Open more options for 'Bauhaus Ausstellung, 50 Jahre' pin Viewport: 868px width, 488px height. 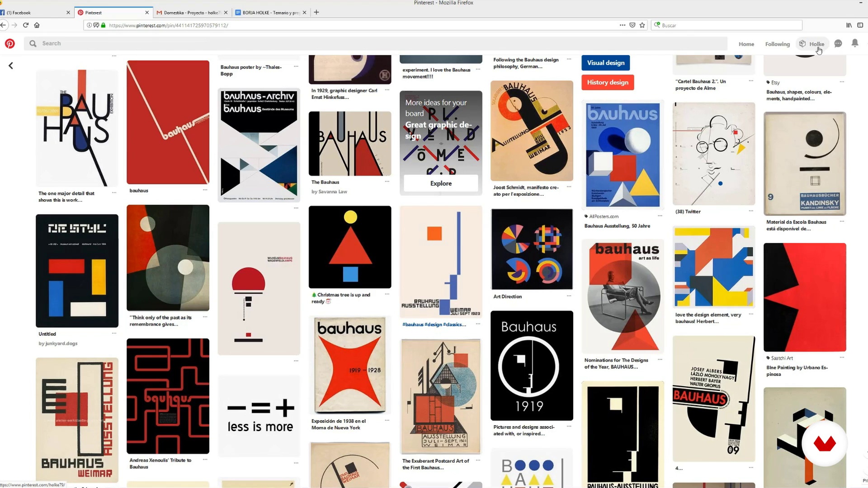click(660, 216)
